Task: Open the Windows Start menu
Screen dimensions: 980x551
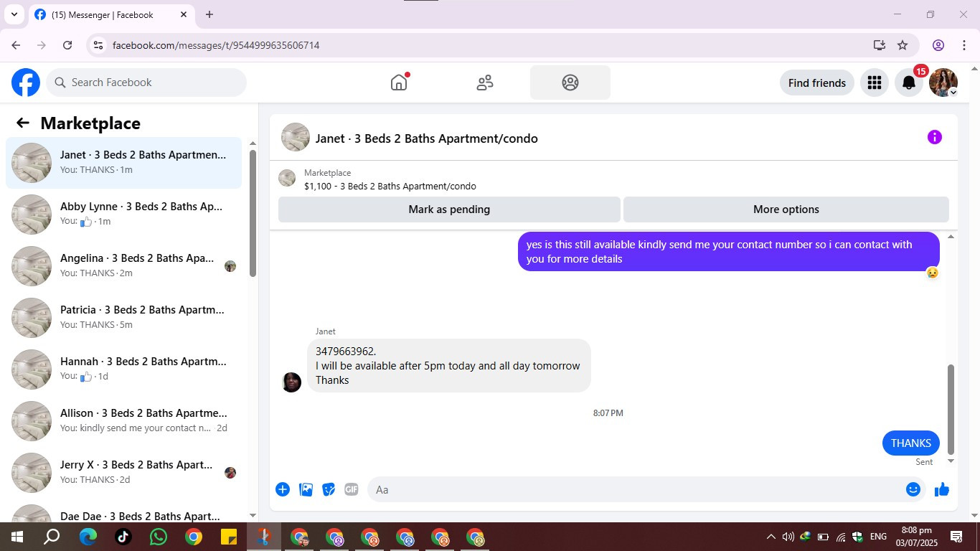Action: point(16,537)
